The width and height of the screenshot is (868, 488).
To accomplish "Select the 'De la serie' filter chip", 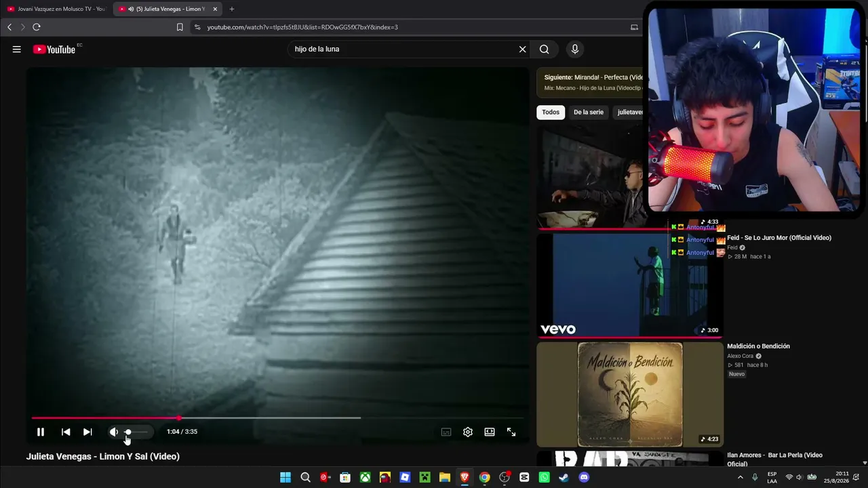I will point(589,113).
